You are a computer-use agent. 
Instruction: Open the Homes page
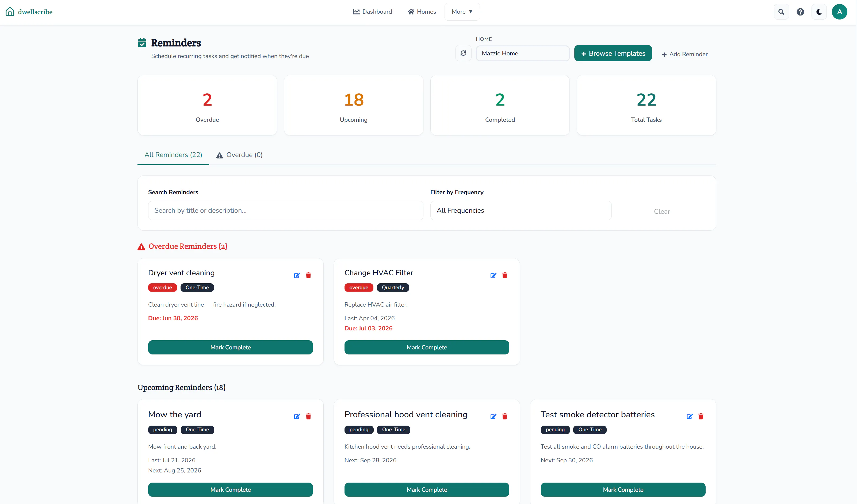[422, 12]
